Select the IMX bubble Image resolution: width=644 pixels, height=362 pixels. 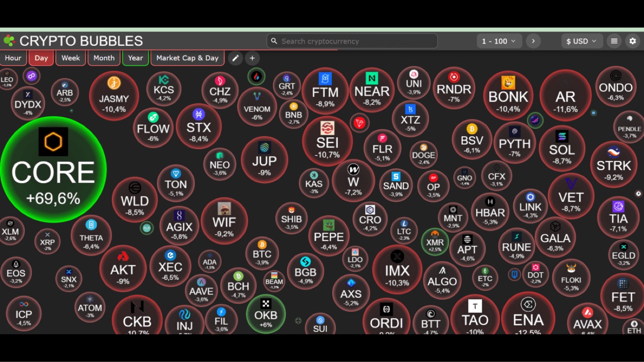coord(397,270)
